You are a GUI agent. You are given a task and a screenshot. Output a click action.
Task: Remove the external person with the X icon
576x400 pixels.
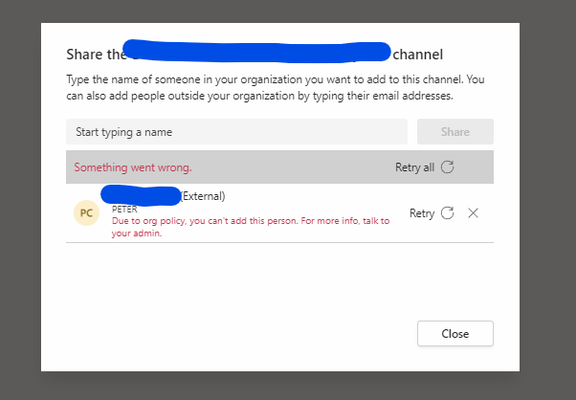click(x=473, y=213)
